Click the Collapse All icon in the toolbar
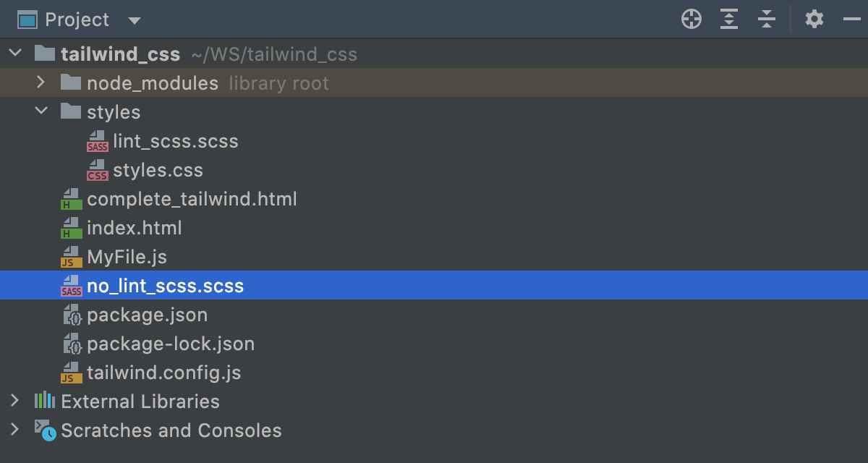The height and width of the screenshot is (463, 868). click(x=767, y=20)
